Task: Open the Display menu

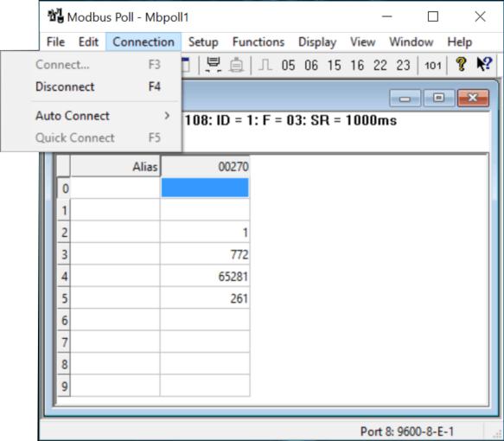Action: point(317,42)
